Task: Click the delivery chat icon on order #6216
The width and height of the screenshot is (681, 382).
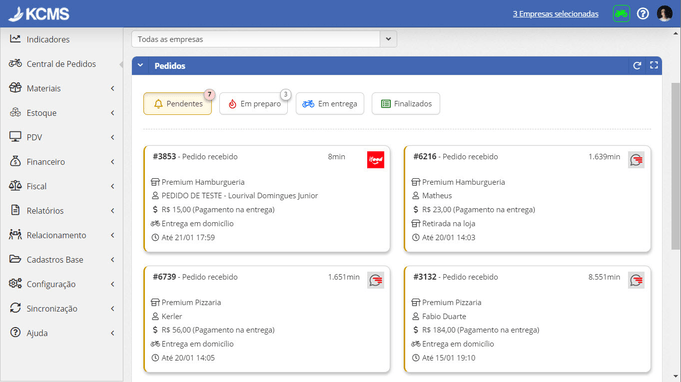Action: click(636, 160)
